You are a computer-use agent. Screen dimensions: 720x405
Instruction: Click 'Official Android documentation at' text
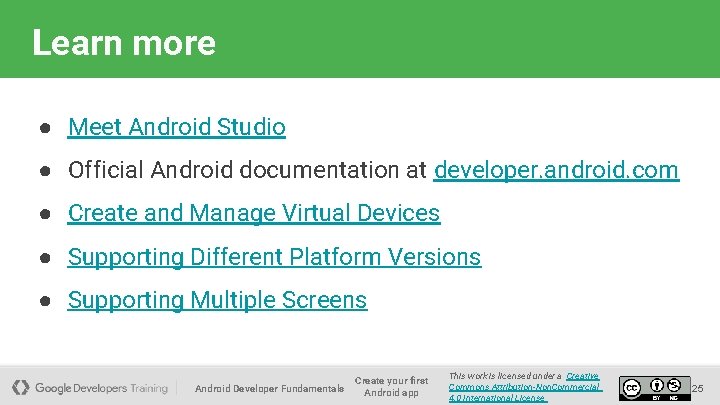pyautogui.click(x=248, y=170)
